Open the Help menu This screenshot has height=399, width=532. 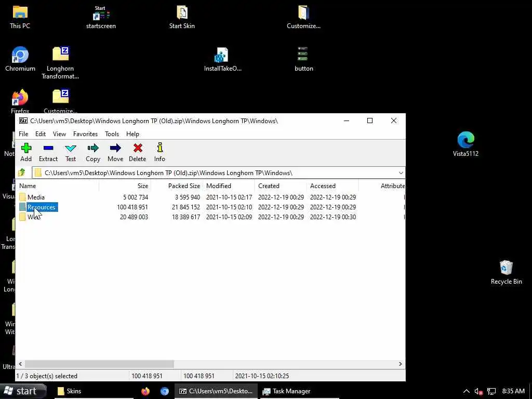click(x=132, y=134)
